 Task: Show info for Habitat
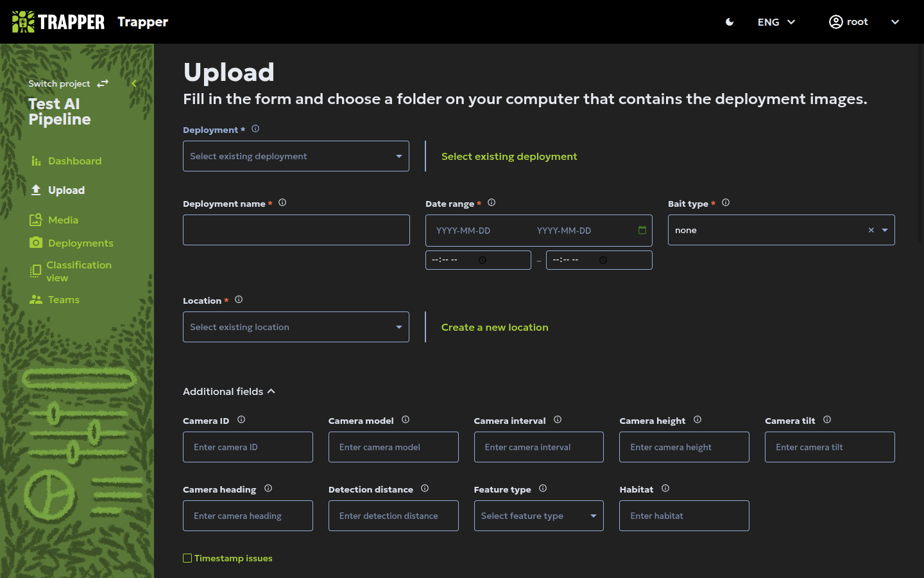tap(665, 488)
